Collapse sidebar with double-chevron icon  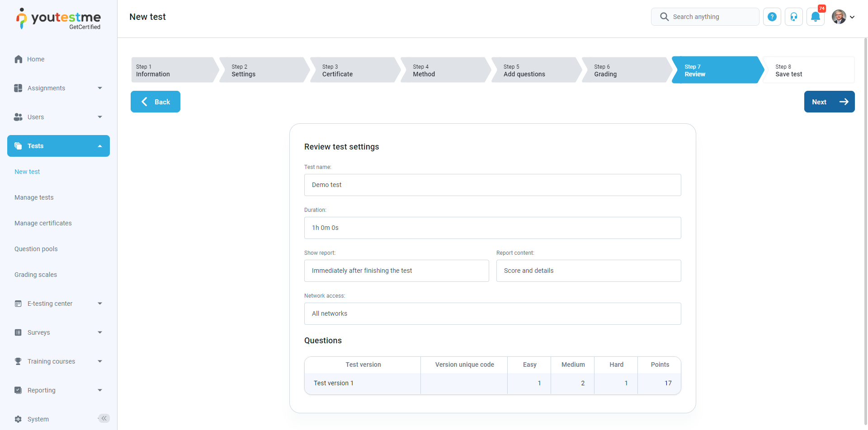point(104,418)
